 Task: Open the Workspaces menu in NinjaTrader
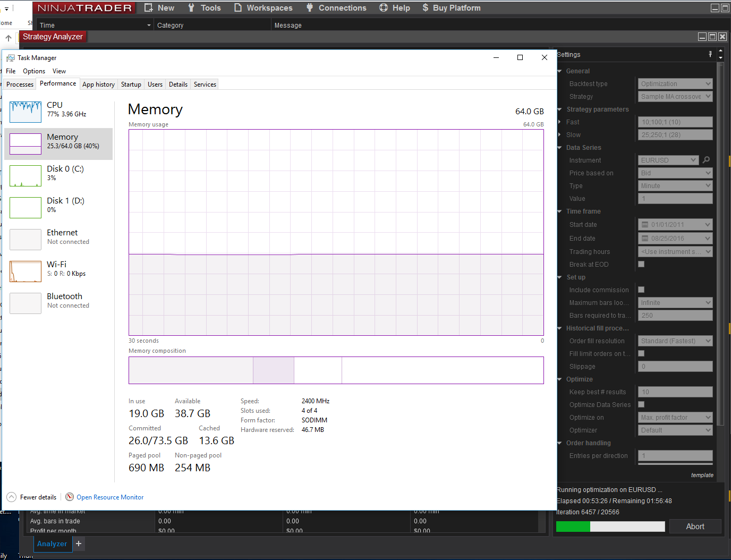tap(263, 8)
